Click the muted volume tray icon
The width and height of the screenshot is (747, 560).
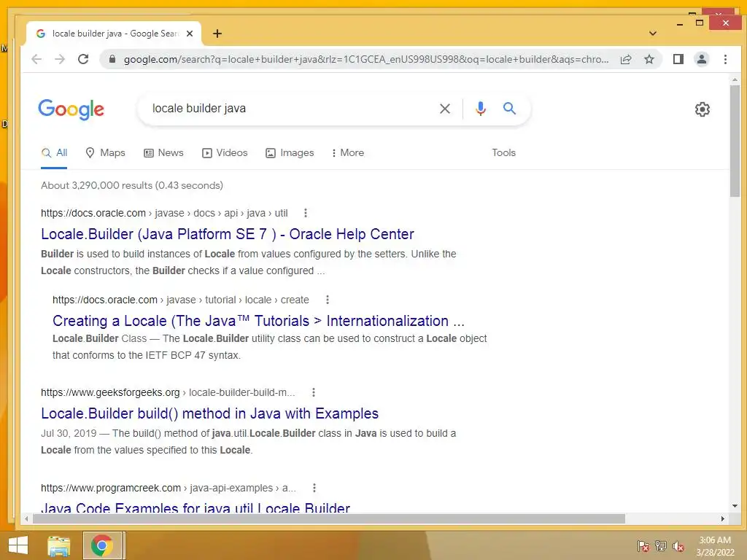(678, 546)
